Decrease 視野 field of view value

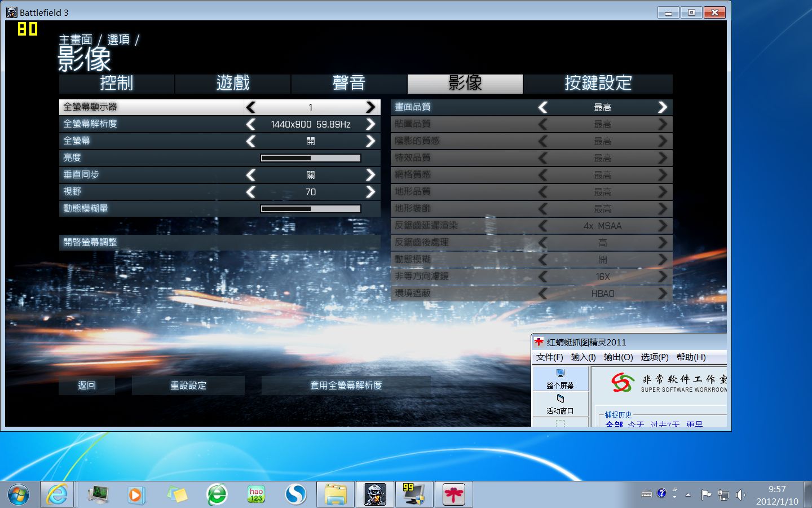pos(251,192)
